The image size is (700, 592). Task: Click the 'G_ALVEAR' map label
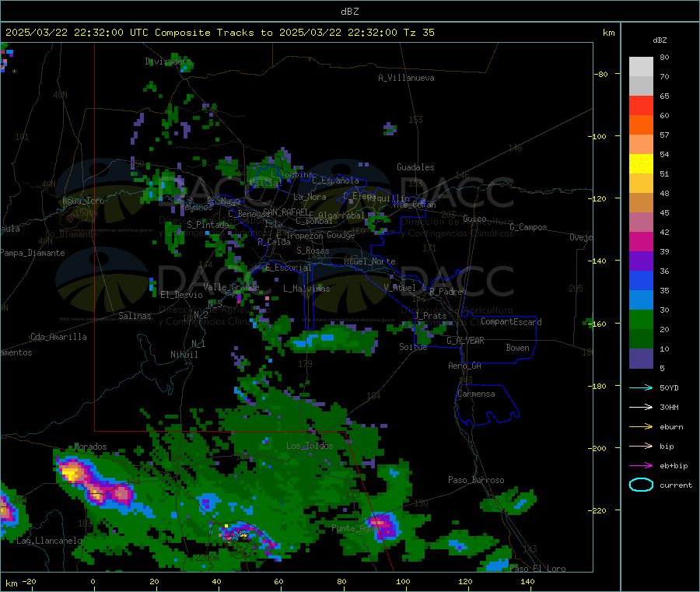coord(466,341)
